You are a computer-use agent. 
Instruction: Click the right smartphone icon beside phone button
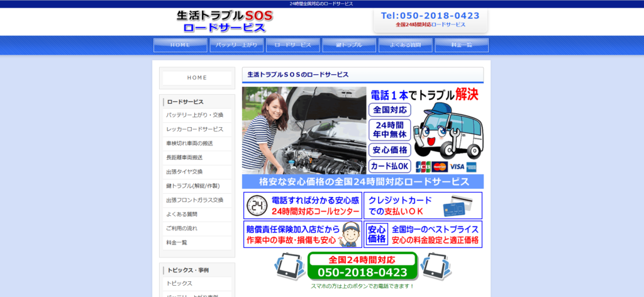(x=435, y=267)
